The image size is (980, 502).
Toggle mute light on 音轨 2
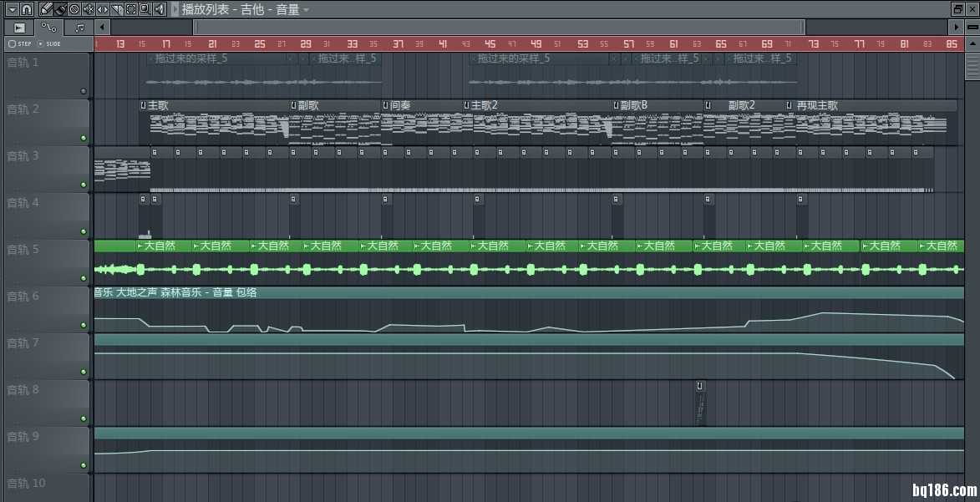tap(83, 138)
